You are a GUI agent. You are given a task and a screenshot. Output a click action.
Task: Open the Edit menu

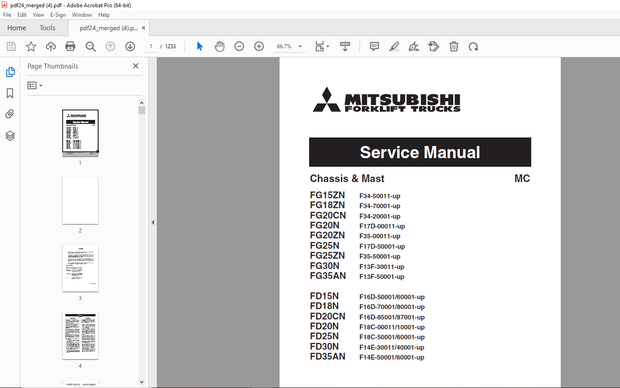coord(22,15)
